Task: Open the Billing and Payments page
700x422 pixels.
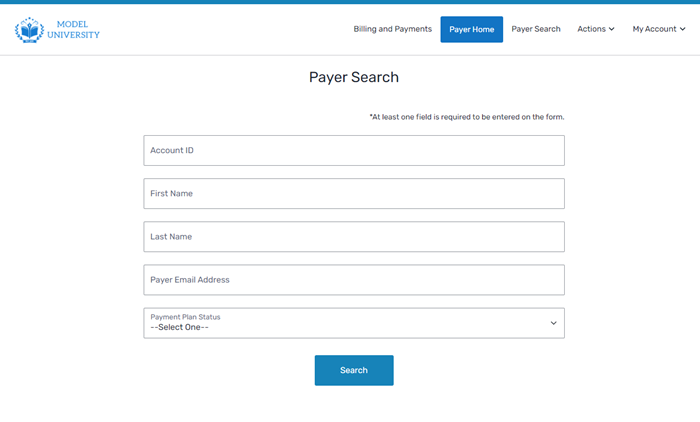Action: point(392,29)
